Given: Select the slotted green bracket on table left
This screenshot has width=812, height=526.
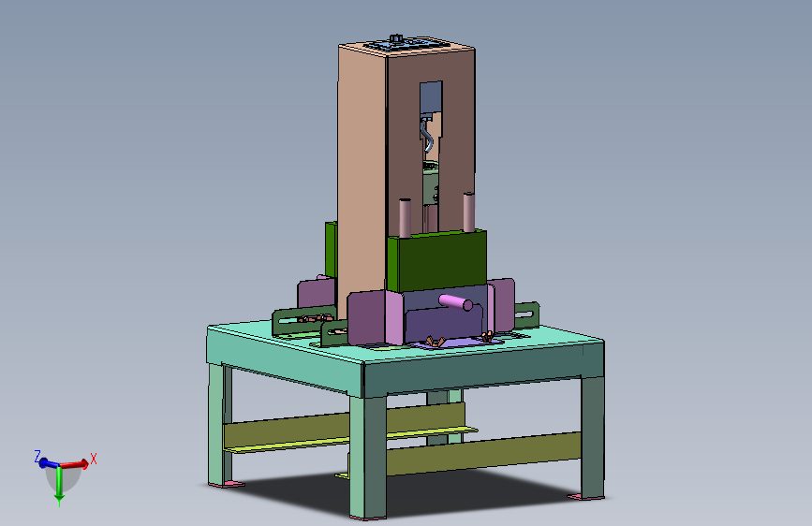Looking at the screenshot, I should [303, 319].
